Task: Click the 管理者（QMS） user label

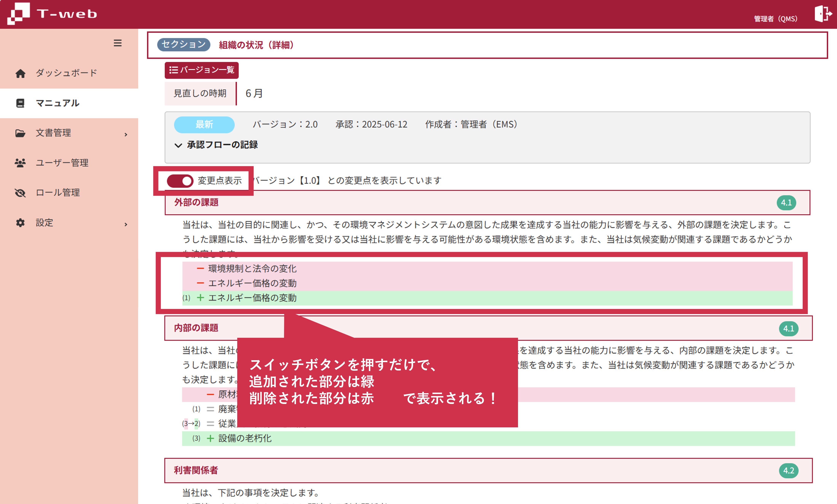Action: pos(776,19)
